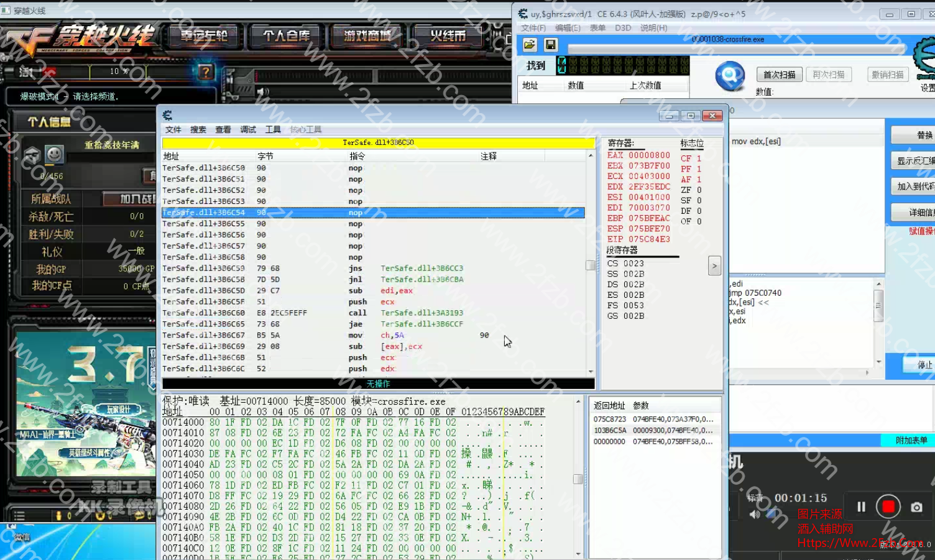Click the game help question mark icon
The width and height of the screenshot is (935, 560).
[206, 72]
